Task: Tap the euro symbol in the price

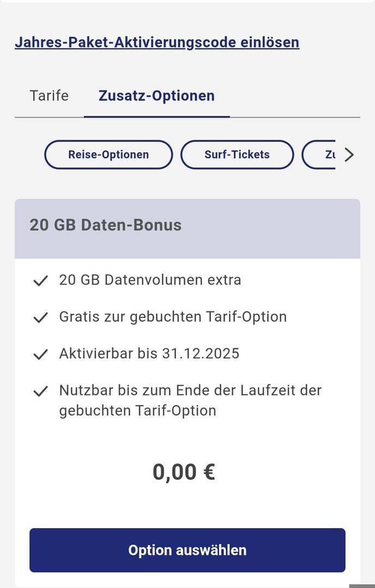Action: point(209,472)
